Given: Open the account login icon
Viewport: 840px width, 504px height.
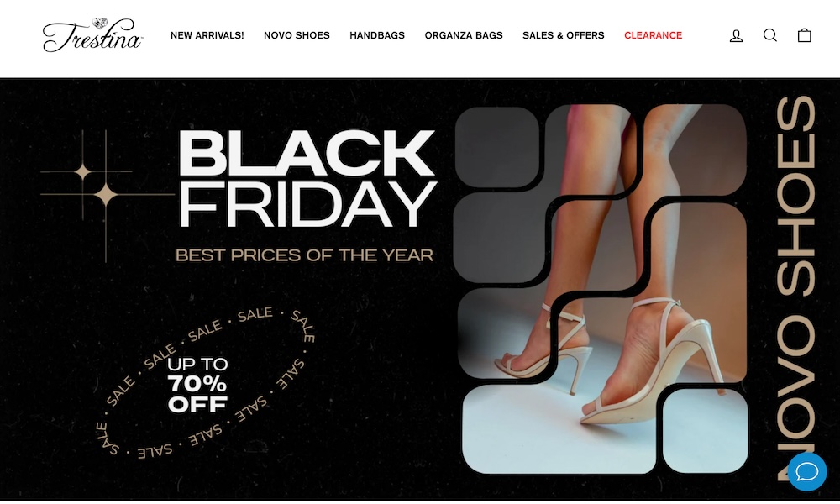Looking at the screenshot, I should point(736,35).
